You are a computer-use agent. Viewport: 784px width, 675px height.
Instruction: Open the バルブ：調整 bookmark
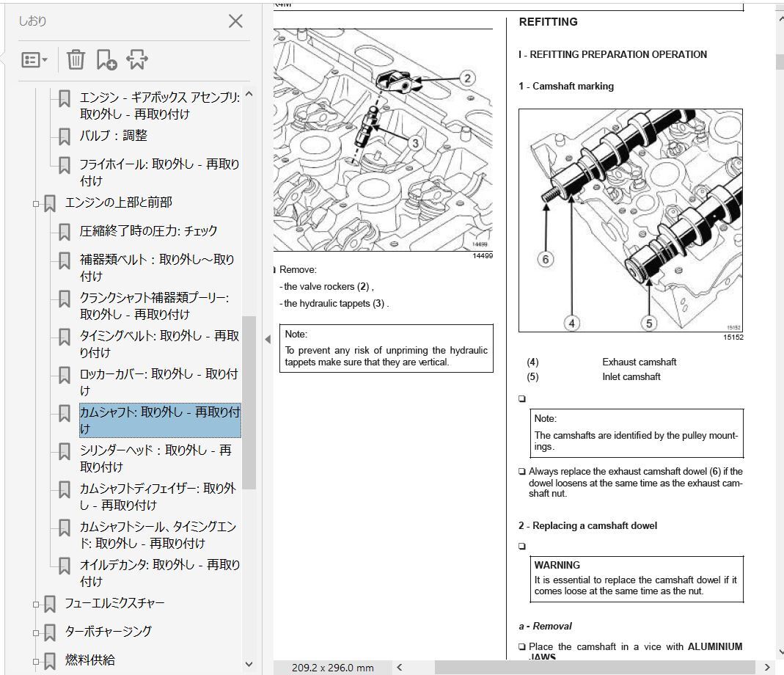[x=113, y=136]
